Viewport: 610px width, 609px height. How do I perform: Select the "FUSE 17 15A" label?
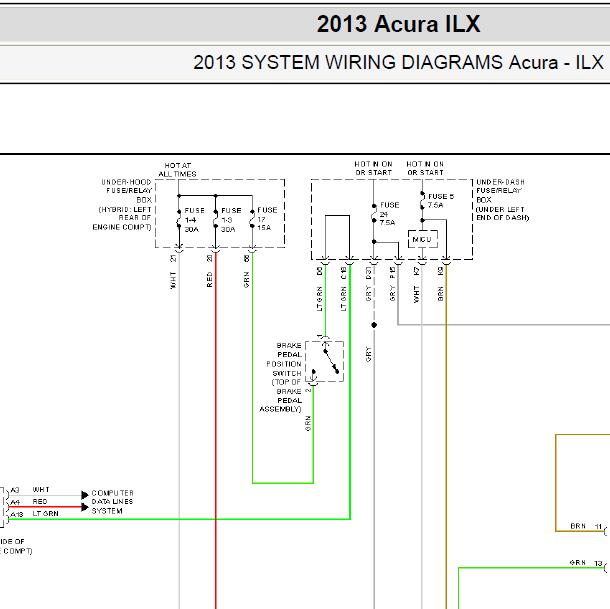267,219
